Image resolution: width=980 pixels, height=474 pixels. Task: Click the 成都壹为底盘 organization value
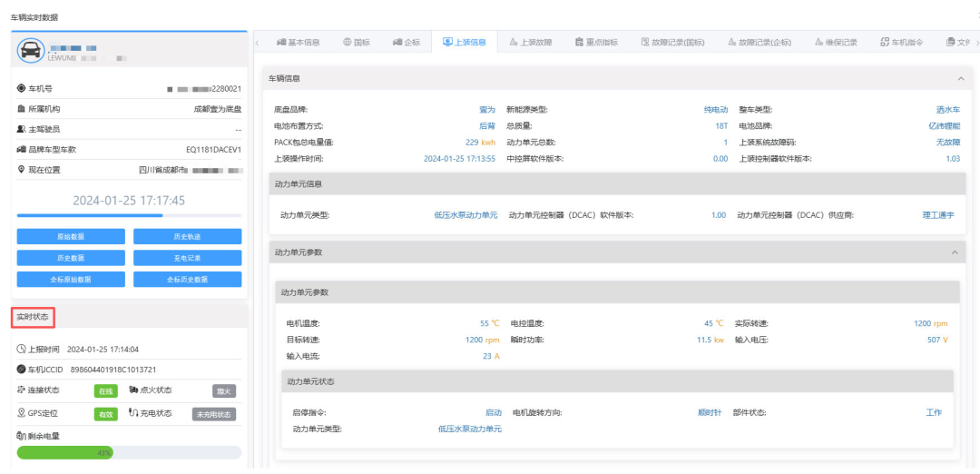218,109
